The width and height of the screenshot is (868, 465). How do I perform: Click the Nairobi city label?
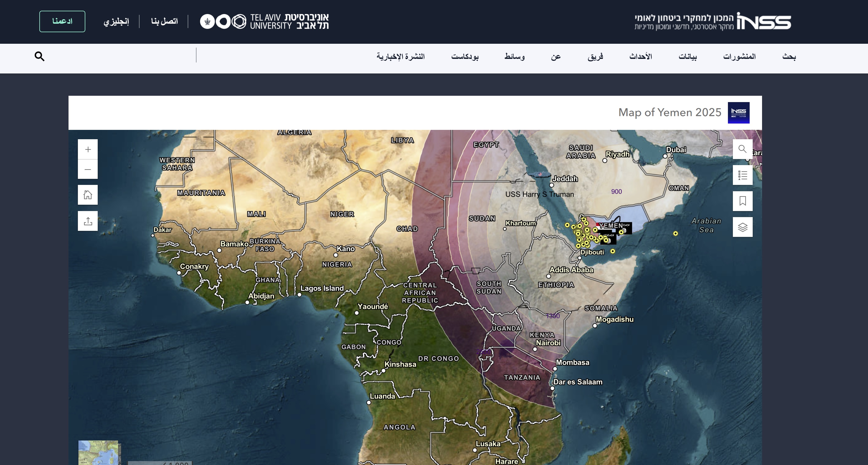pyautogui.click(x=548, y=343)
